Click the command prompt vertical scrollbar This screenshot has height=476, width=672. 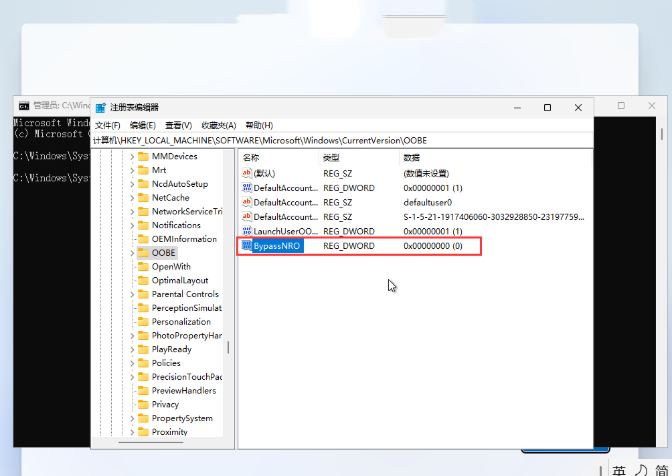[662, 135]
